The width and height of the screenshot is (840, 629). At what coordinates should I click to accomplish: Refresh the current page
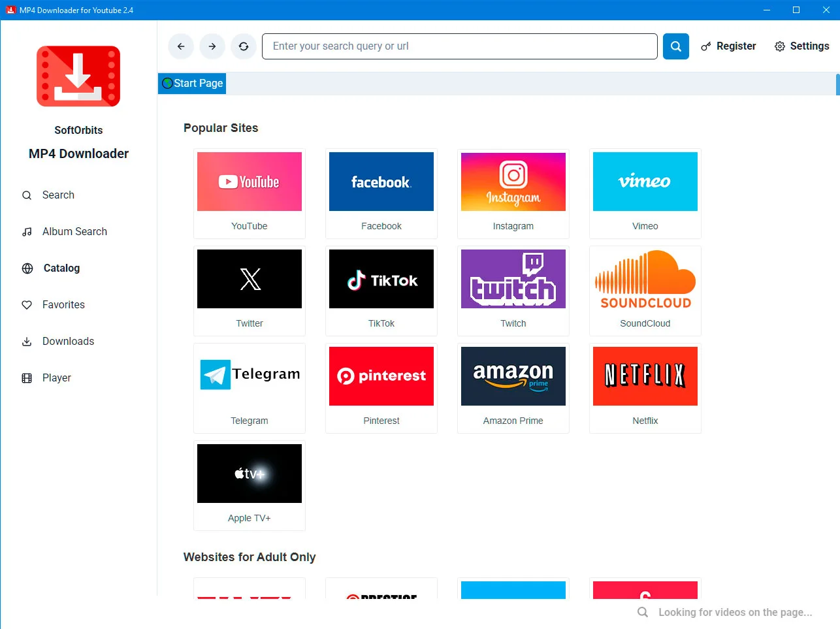[244, 46]
